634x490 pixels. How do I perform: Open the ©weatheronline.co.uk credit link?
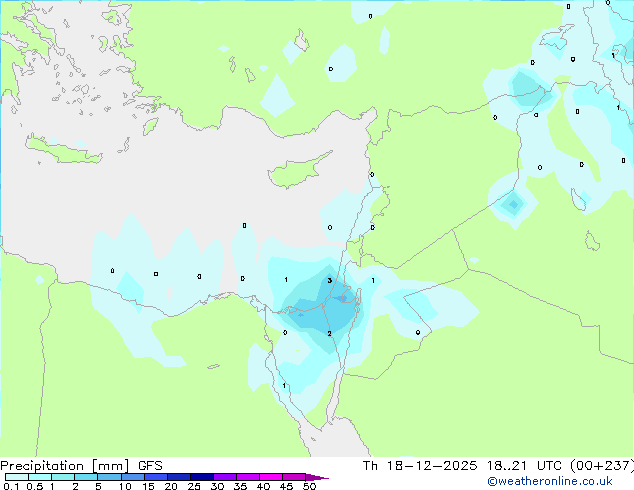pos(550,481)
